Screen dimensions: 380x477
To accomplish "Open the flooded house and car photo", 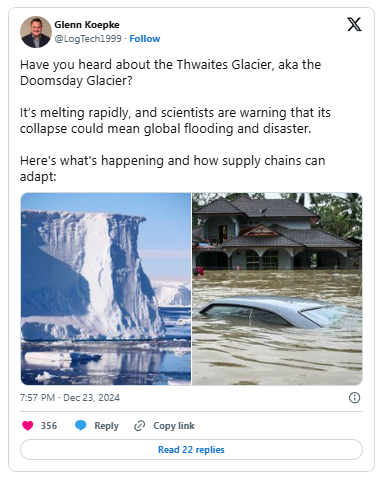I will coord(277,289).
